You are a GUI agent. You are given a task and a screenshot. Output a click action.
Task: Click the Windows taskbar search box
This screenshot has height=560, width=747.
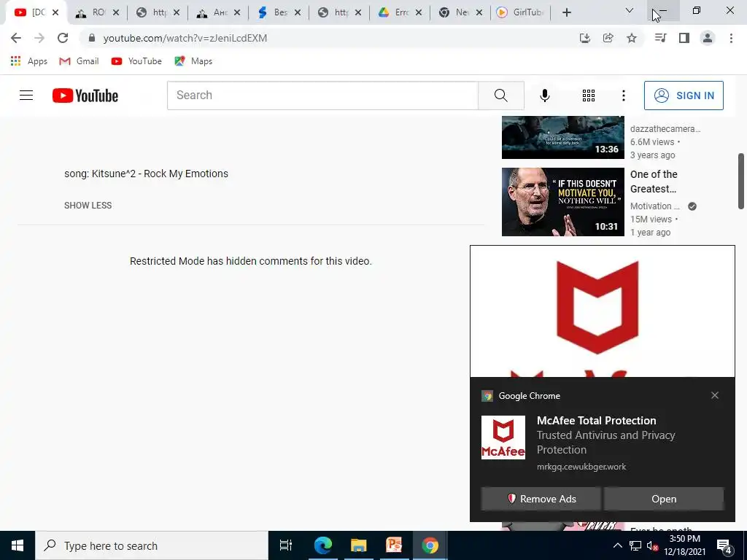pos(152,545)
